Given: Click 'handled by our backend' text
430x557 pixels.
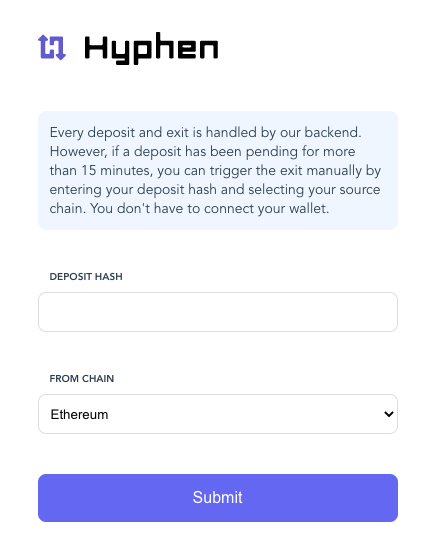Looking at the screenshot, I should pyautogui.click(x=284, y=133).
